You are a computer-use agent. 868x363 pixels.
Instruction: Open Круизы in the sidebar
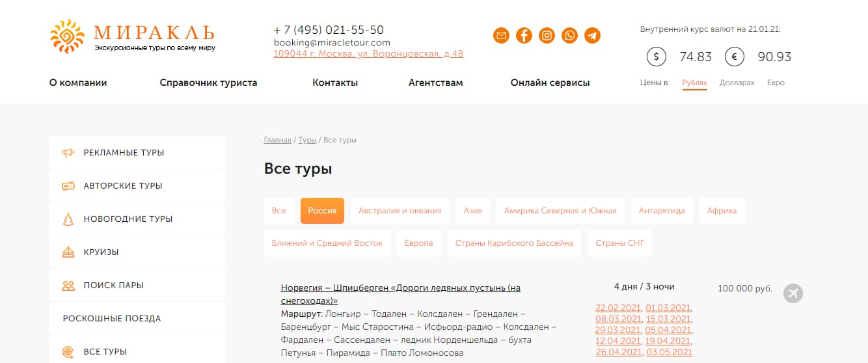pyautogui.click(x=137, y=252)
